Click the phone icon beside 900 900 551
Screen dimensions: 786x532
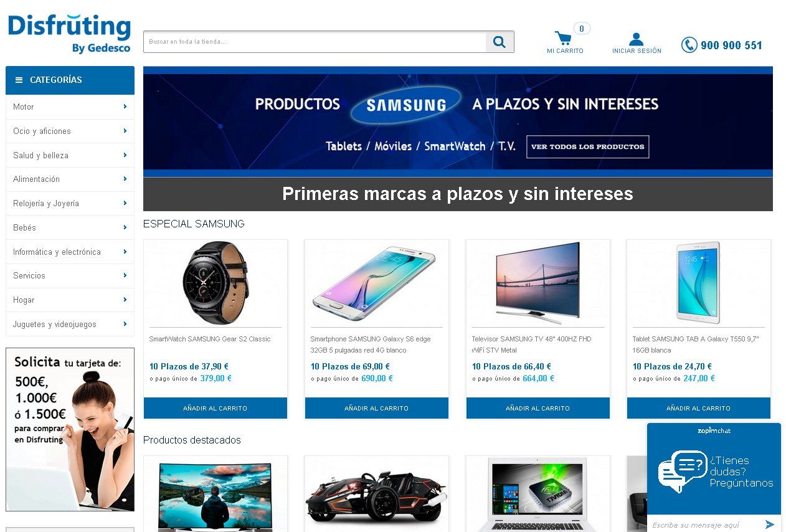pyautogui.click(x=689, y=45)
